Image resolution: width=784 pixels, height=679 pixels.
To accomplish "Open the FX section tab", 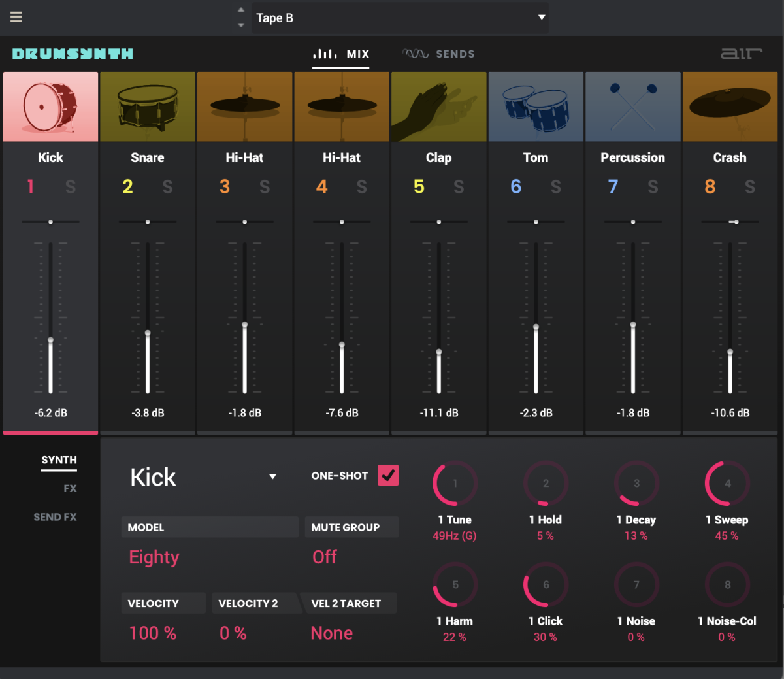I will (70, 488).
